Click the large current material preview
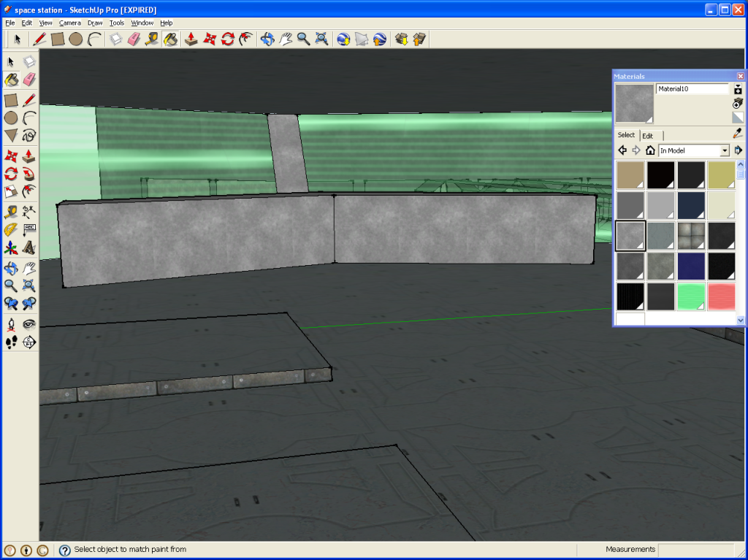 pos(634,104)
